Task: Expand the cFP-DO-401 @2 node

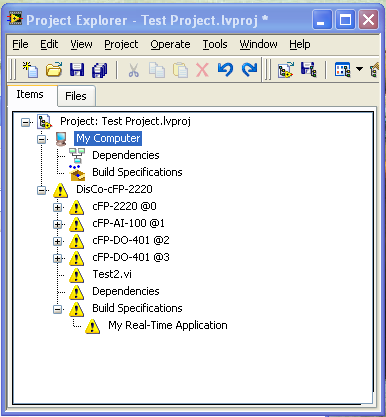Action: pos(57,241)
